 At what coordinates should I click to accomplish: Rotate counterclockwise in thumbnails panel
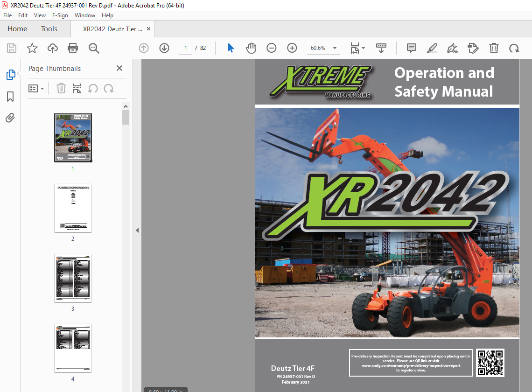pos(93,89)
